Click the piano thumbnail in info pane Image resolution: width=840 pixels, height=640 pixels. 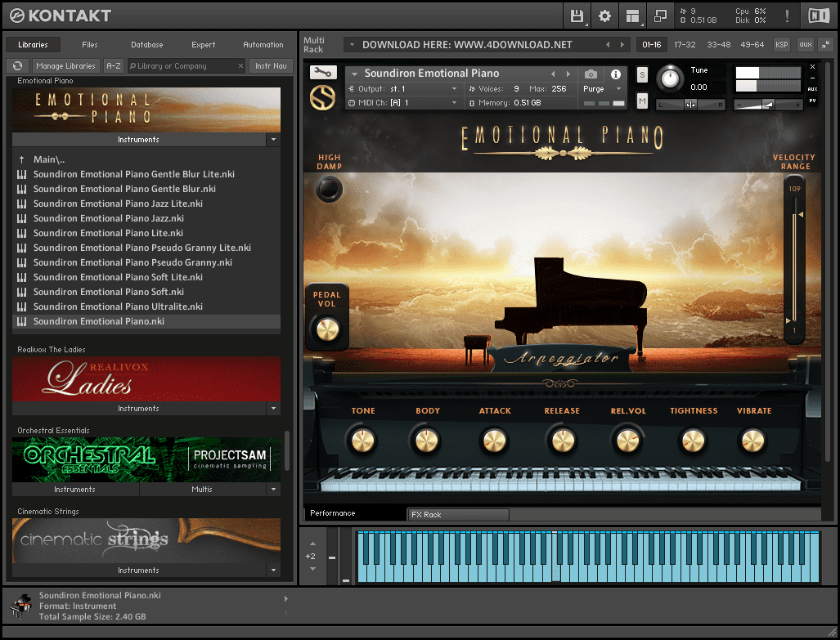click(20, 606)
